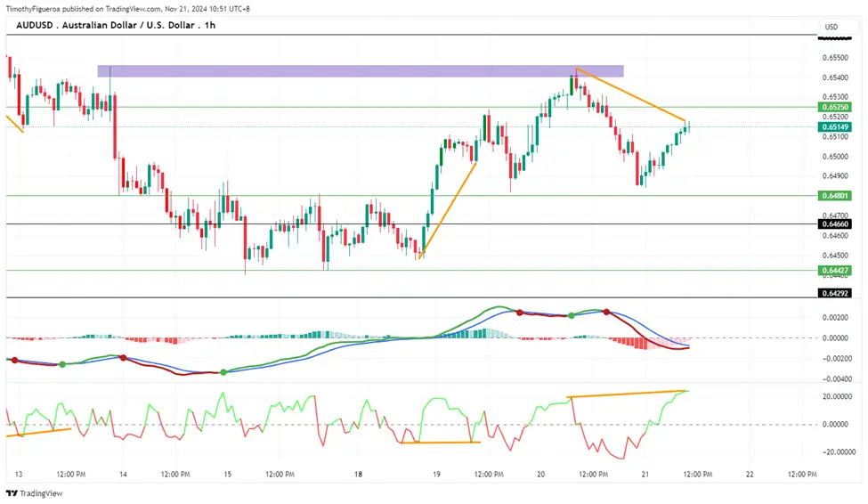
Task: Click the TradingView logo at bottom left
Action: pyautogui.click(x=35, y=493)
